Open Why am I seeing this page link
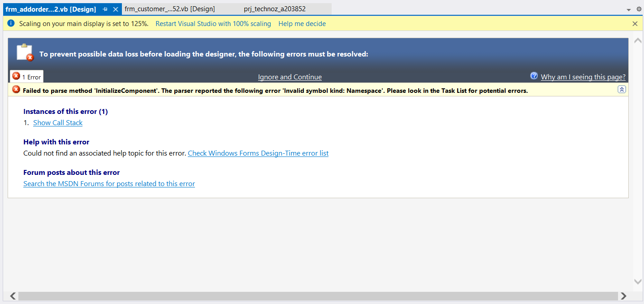Viewport: 644px width, 304px height. click(583, 77)
